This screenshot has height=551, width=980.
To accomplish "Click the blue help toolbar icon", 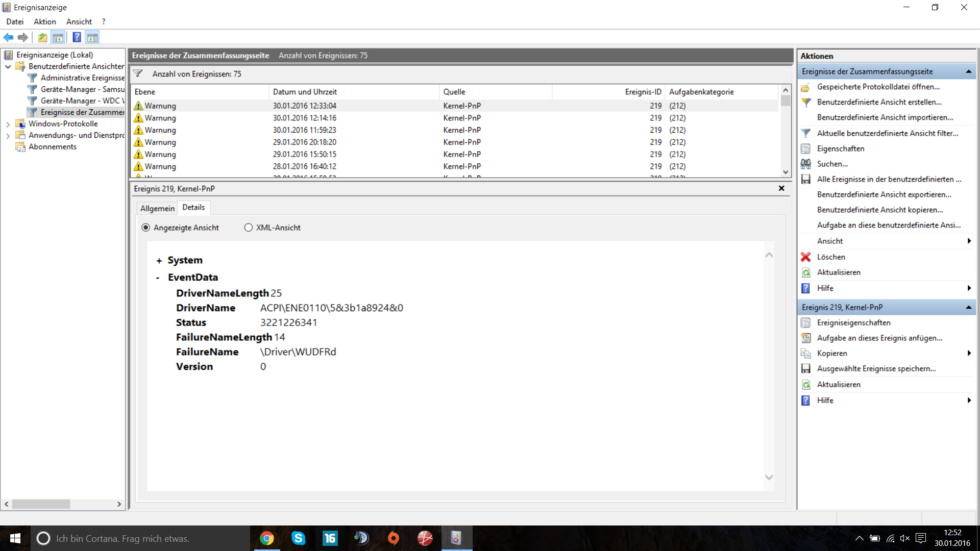I will [77, 37].
